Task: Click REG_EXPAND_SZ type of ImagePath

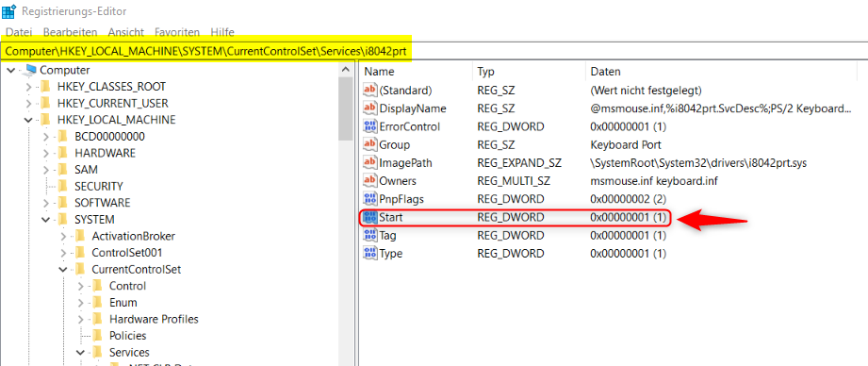Action: pyautogui.click(x=519, y=163)
